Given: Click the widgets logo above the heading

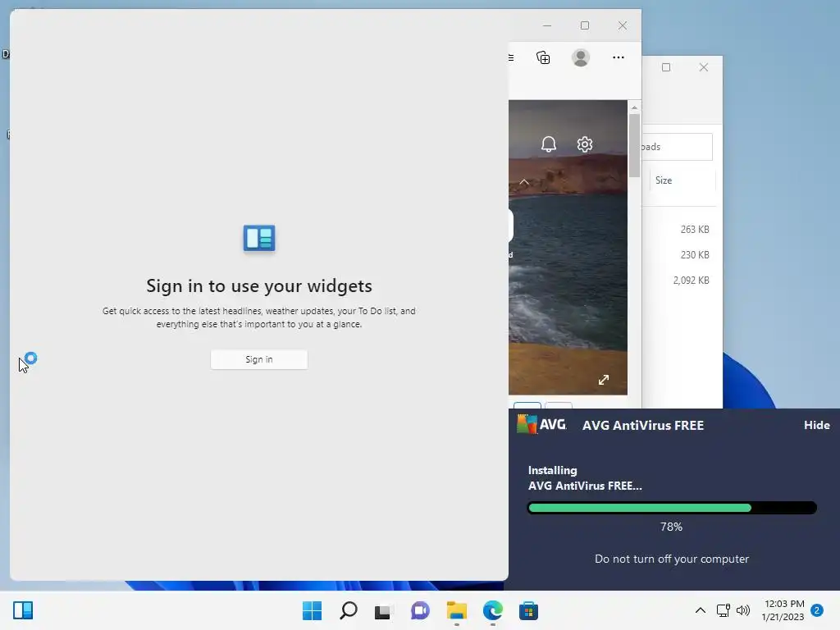Looking at the screenshot, I should [259, 238].
